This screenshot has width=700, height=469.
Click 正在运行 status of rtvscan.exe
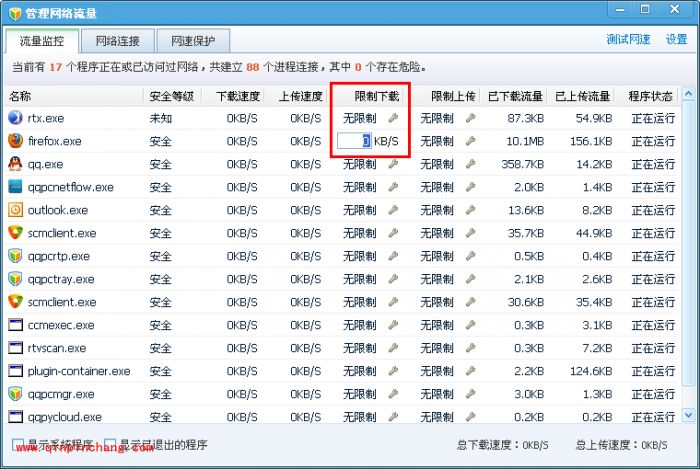[x=653, y=348]
